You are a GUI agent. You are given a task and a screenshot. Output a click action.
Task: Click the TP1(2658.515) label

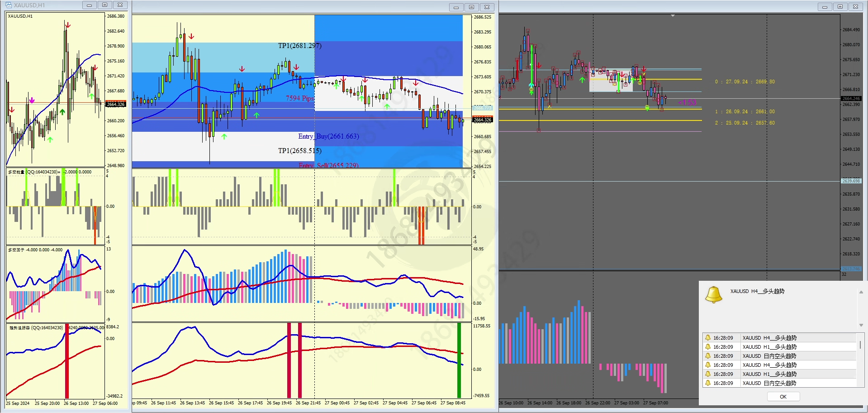(x=300, y=151)
